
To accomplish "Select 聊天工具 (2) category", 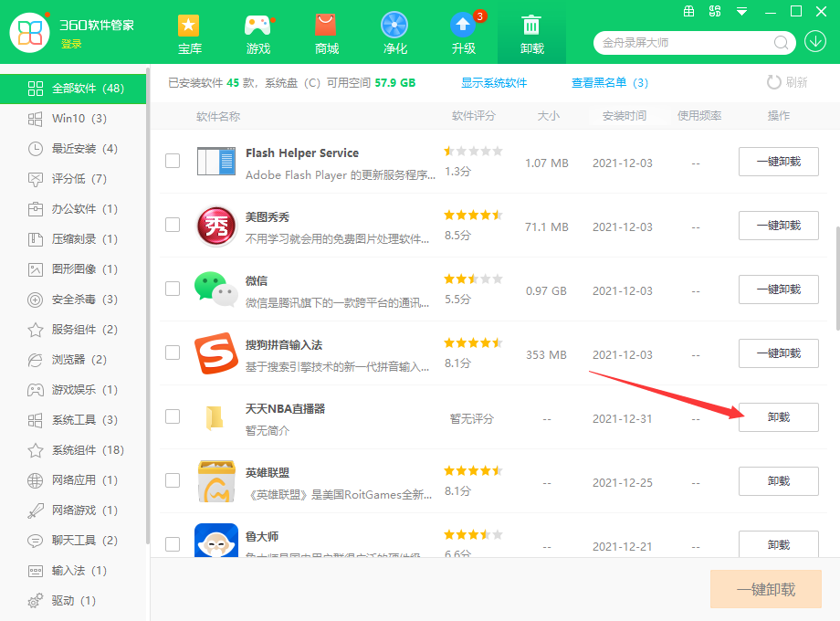I will pyautogui.click(x=73, y=540).
